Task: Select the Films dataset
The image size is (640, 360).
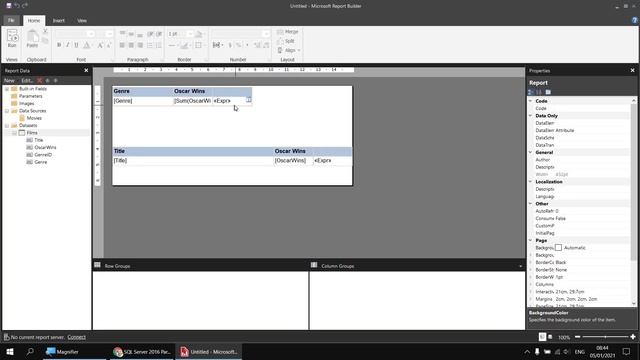Action: coord(32,133)
